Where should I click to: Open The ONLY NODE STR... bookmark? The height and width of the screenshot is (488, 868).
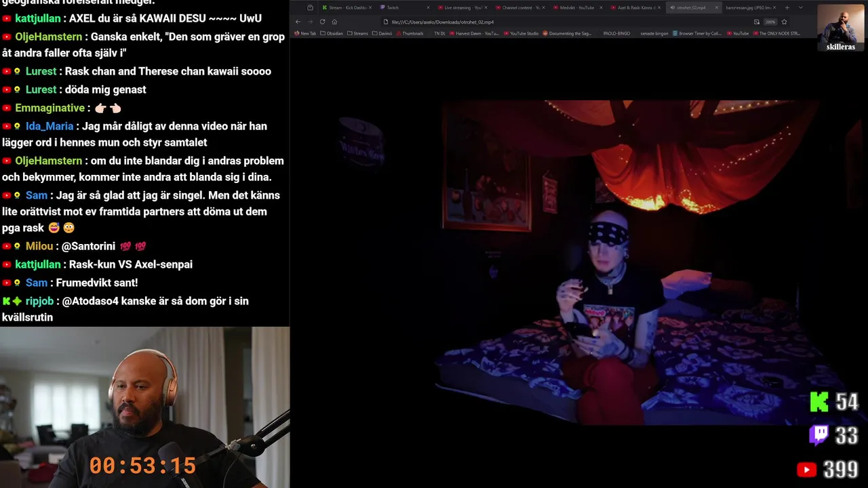pos(776,33)
